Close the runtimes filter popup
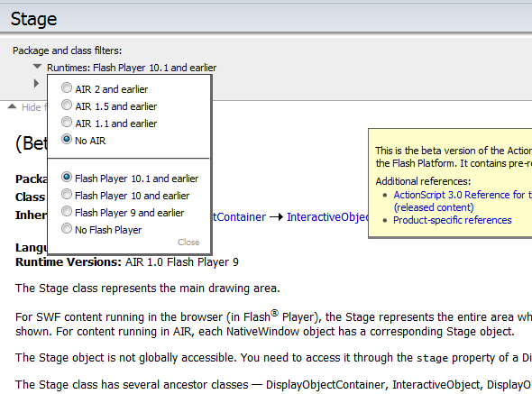Screen dimensions: 532x394 pyautogui.click(x=188, y=243)
